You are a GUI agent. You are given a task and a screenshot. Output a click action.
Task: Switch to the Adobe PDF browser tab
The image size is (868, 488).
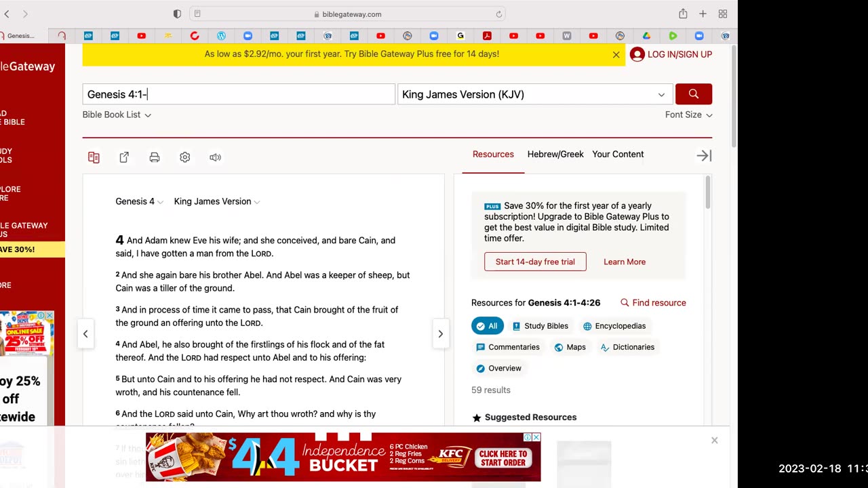487,36
